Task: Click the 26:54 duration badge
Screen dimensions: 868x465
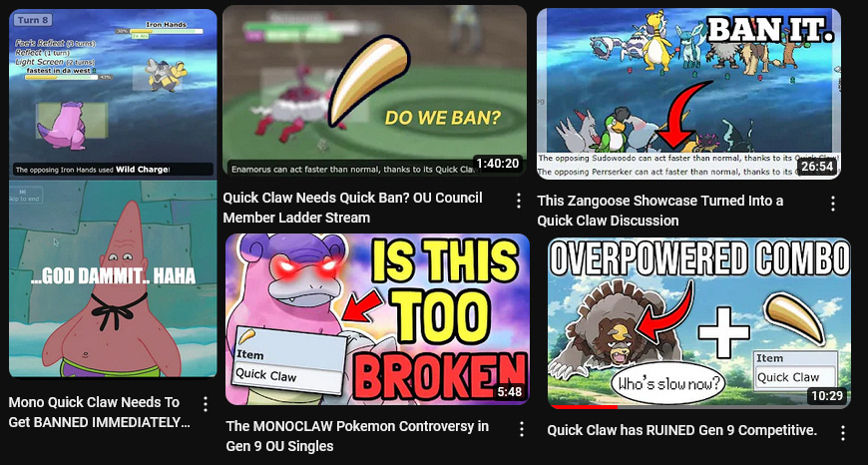Action: click(x=816, y=166)
